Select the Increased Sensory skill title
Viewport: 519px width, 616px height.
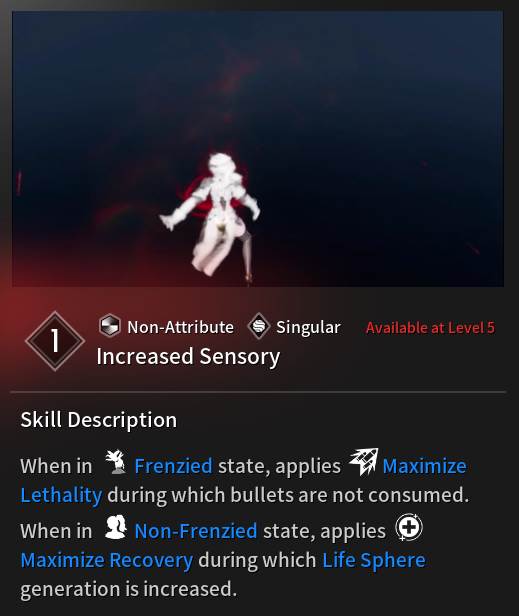[x=188, y=357]
